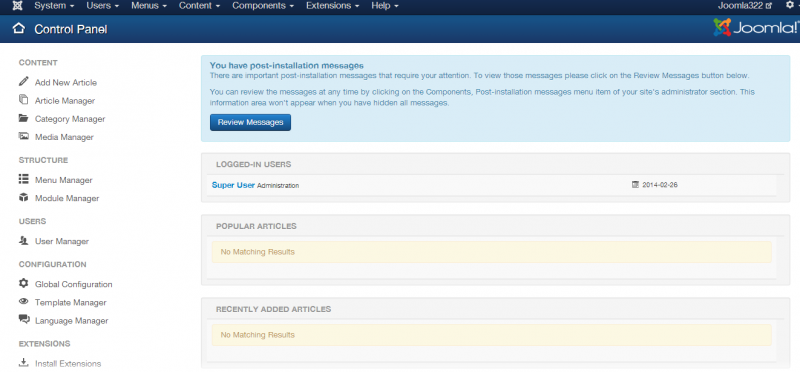Click the Logged-in Users module heading
This screenshot has height=372, width=800.
254,164
